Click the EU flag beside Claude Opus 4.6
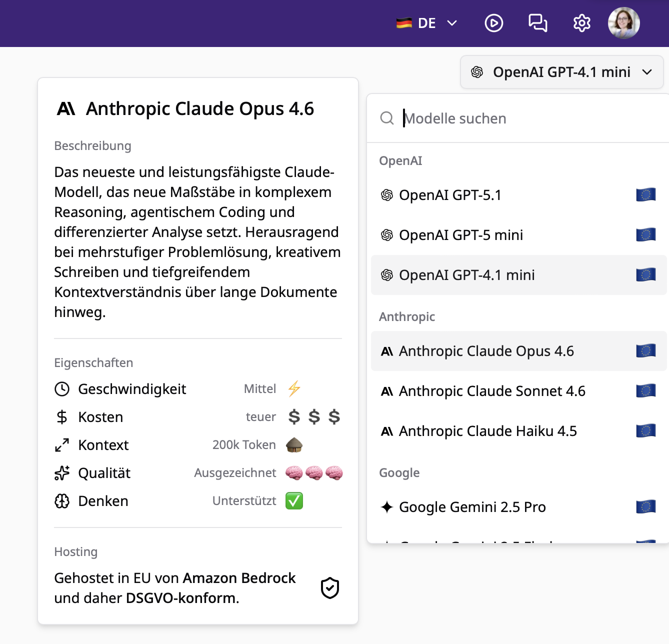The image size is (669, 644). (x=645, y=351)
